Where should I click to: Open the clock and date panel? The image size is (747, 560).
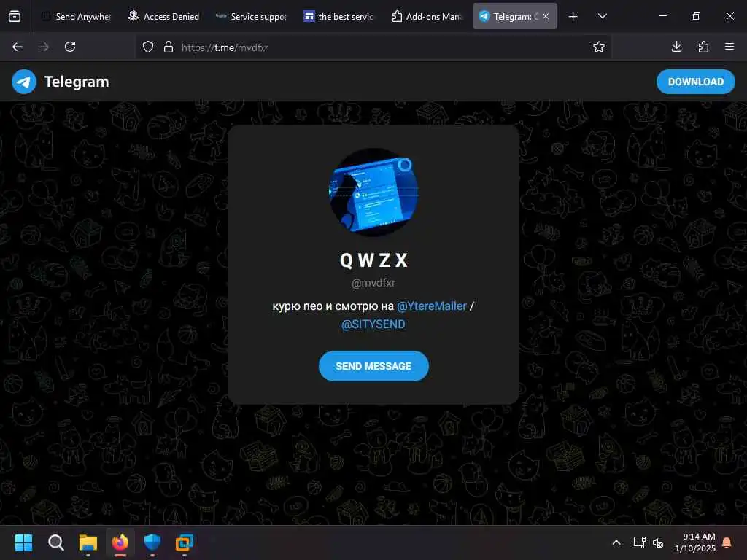(695, 542)
